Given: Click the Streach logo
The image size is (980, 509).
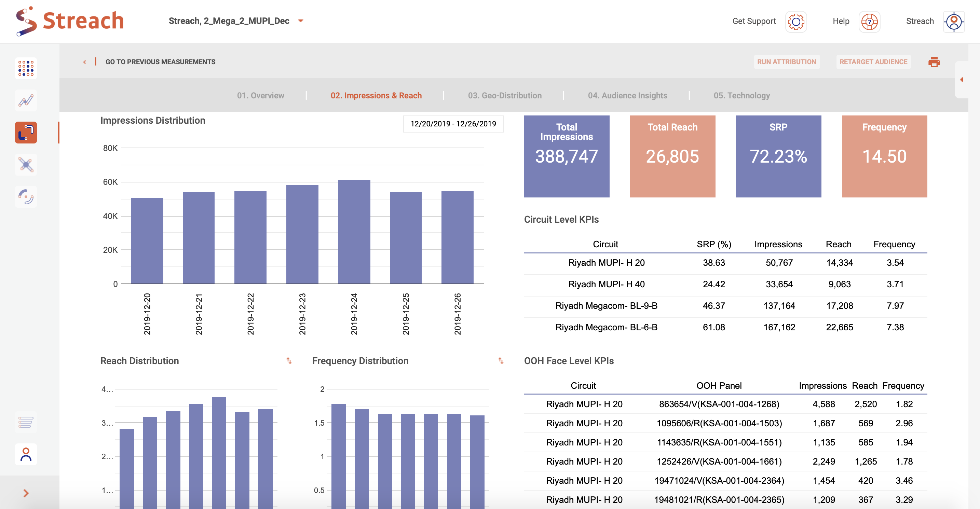Looking at the screenshot, I should click(70, 21).
